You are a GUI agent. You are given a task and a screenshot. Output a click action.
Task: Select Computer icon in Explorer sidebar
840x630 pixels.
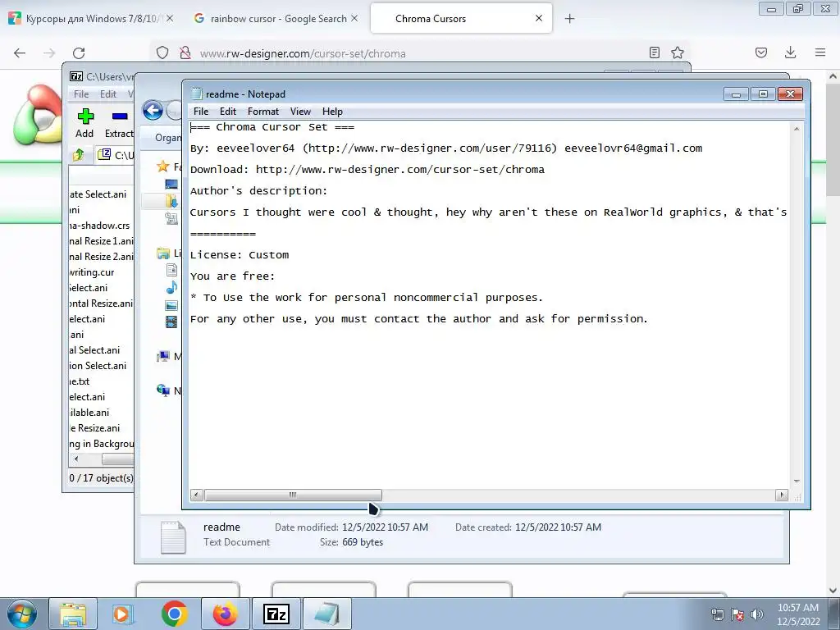pyautogui.click(x=163, y=356)
